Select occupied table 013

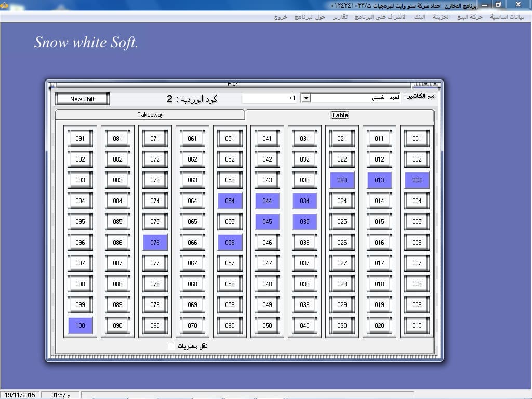tap(379, 180)
